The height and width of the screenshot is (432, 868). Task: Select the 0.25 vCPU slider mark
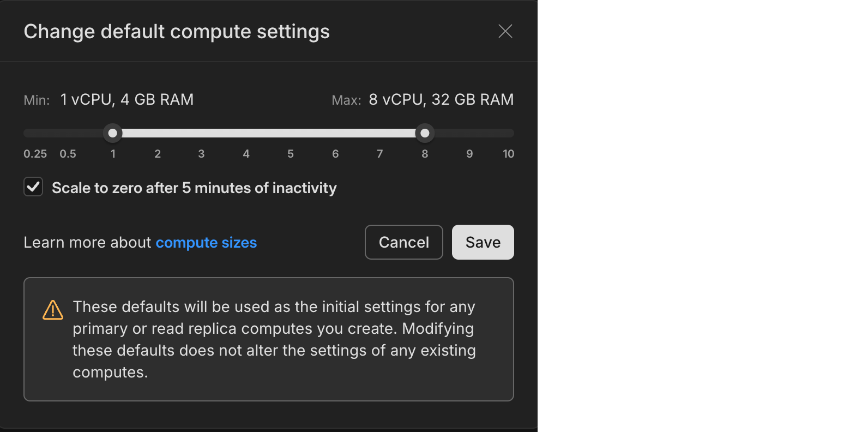(34, 154)
